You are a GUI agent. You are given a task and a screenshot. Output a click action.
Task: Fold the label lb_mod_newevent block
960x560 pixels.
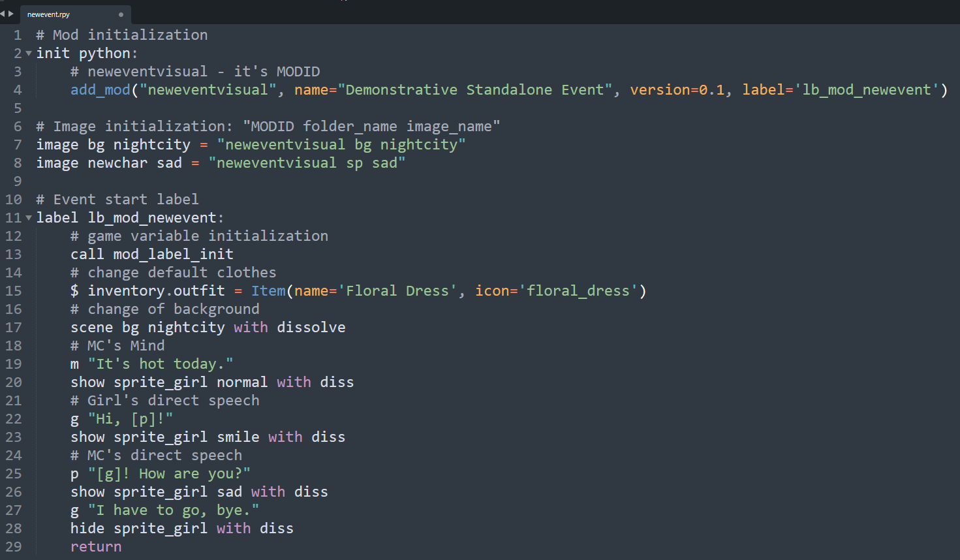point(29,218)
